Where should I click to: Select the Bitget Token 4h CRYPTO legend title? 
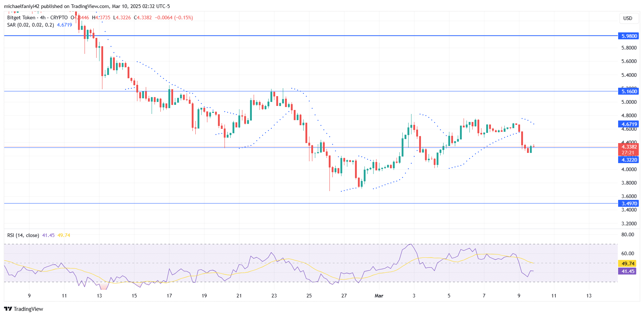pos(38,17)
